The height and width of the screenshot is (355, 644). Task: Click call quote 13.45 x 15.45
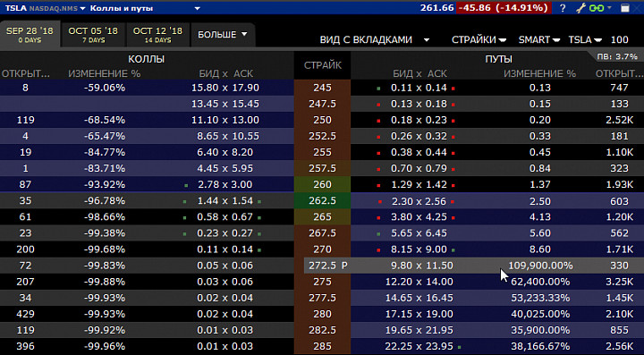[225, 104]
